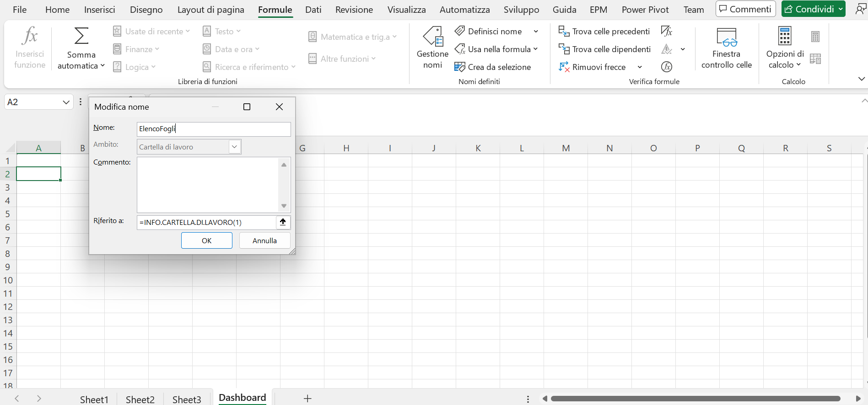Screen dimensions: 868x405
Task: Open the error checking dropdown arrow
Action: pos(683,49)
